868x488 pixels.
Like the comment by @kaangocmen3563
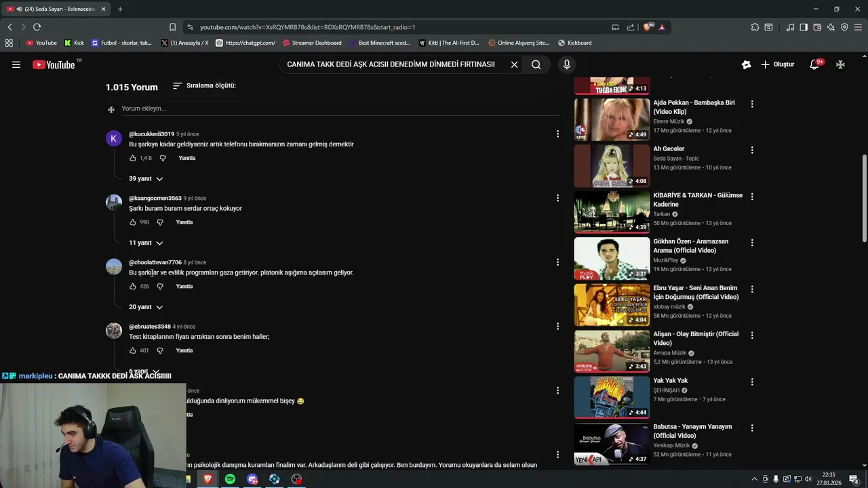(133, 222)
